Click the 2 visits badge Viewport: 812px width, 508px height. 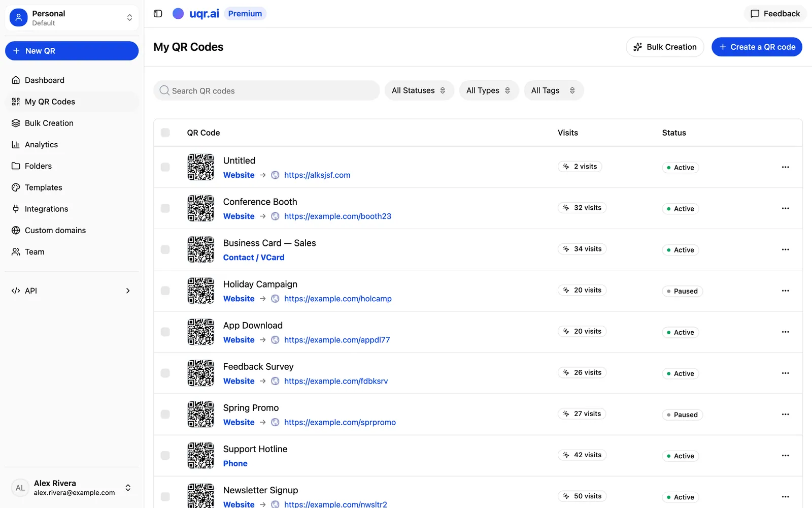point(580,167)
